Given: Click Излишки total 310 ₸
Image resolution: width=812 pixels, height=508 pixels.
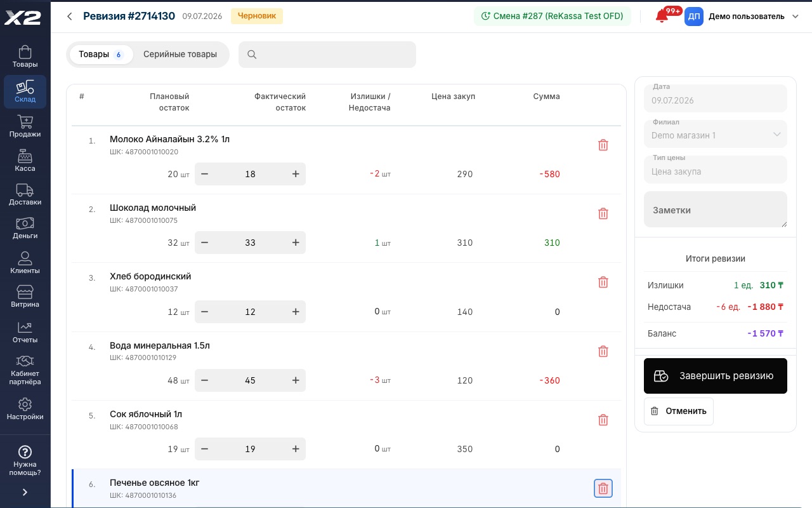Looking at the screenshot, I should [x=771, y=285].
